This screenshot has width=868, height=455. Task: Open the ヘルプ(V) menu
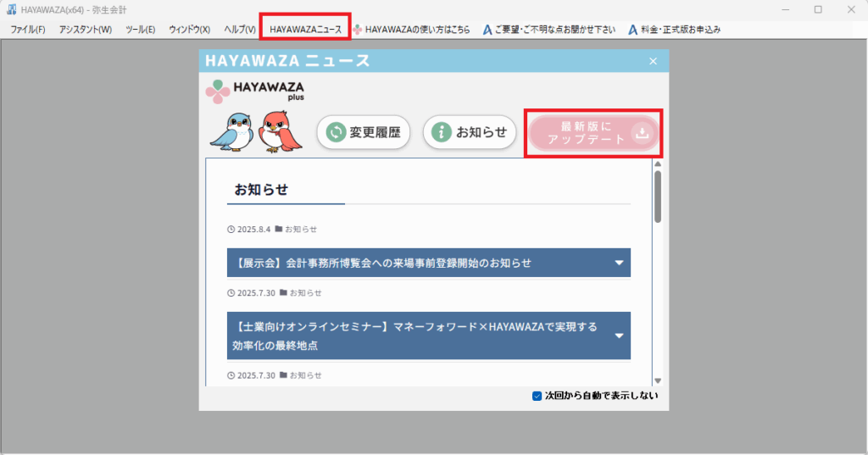[240, 30]
